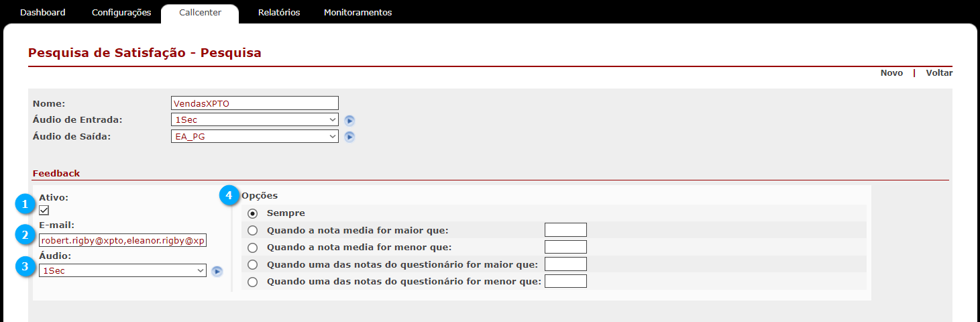This screenshot has width=980, height=322.
Task: Click the 'E-mail:' label
Action: [56, 225]
